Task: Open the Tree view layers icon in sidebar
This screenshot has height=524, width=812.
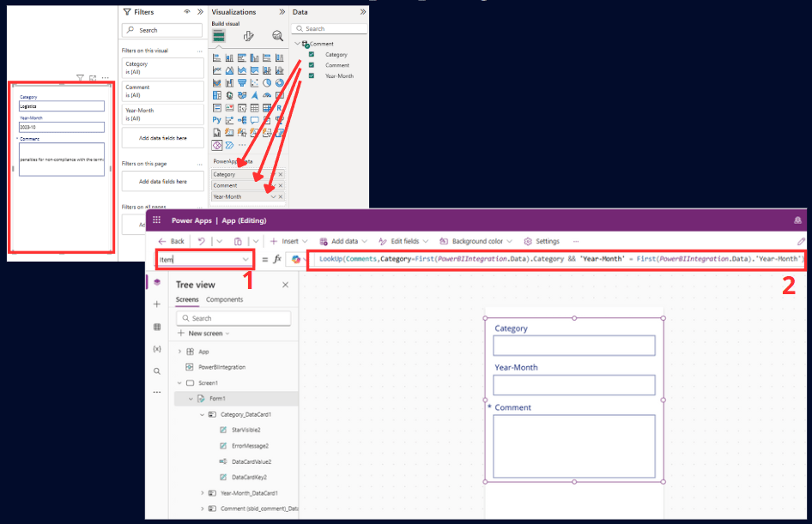Action: (x=157, y=282)
